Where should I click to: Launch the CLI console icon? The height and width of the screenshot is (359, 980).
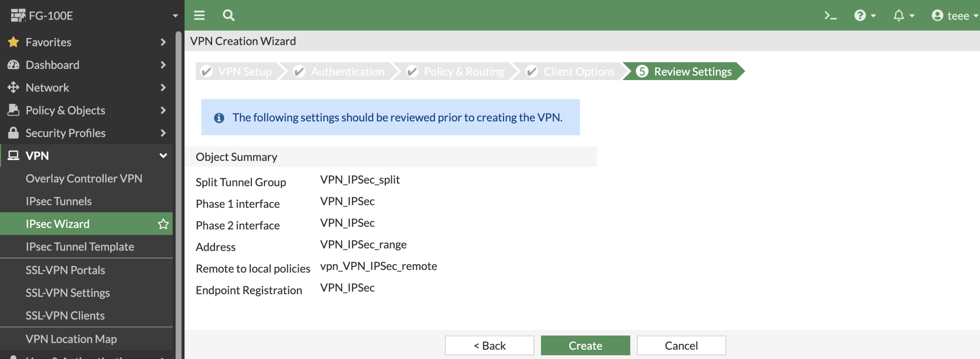coord(830,16)
